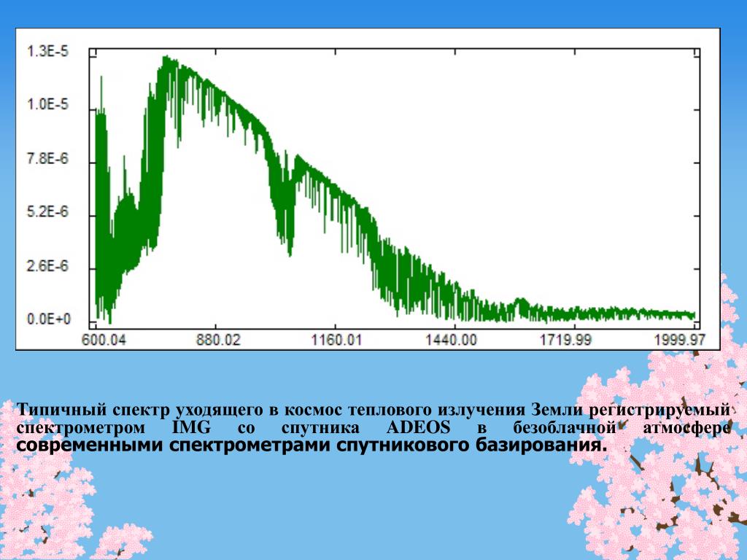The width and height of the screenshot is (747, 560).
Task: Click the 0.0E+0 y-axis label
Action: [x=49, y=319]
